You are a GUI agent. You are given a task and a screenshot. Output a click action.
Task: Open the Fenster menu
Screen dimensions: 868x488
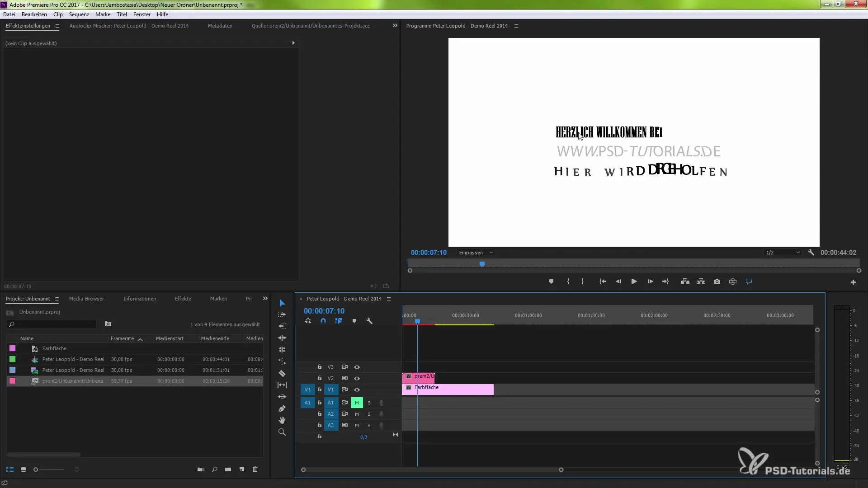tap(142, 14)
